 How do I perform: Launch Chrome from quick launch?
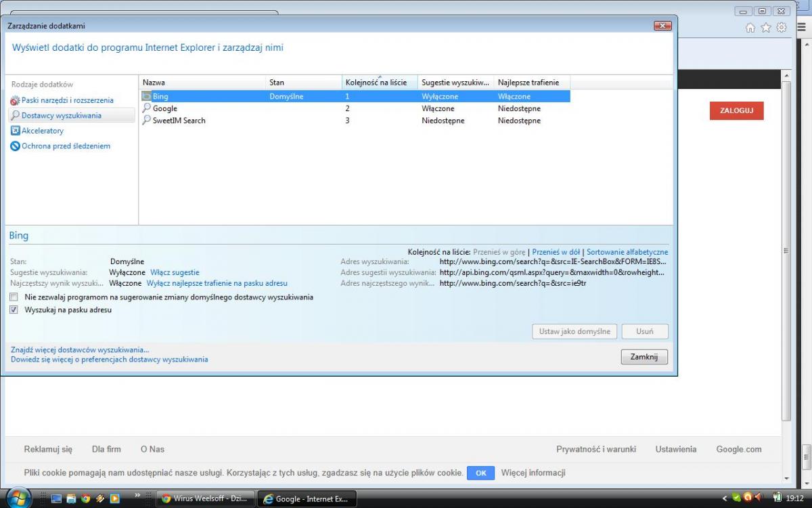tap(86, 499)
